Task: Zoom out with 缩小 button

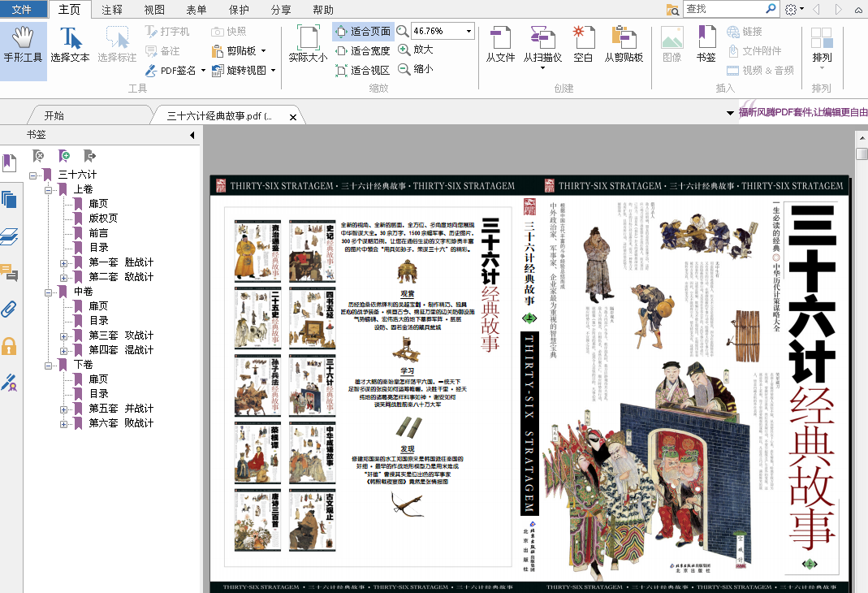Action: (x=416, y=69)
